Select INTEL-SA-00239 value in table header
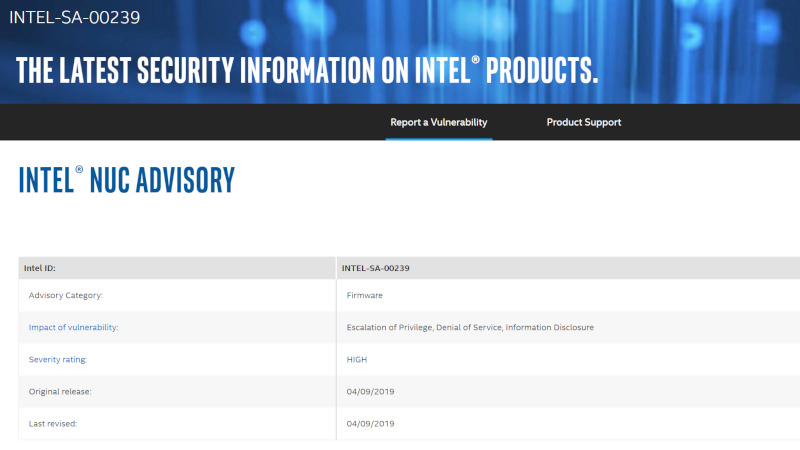The width and height of the screenshot is (800, 450). 376,268
